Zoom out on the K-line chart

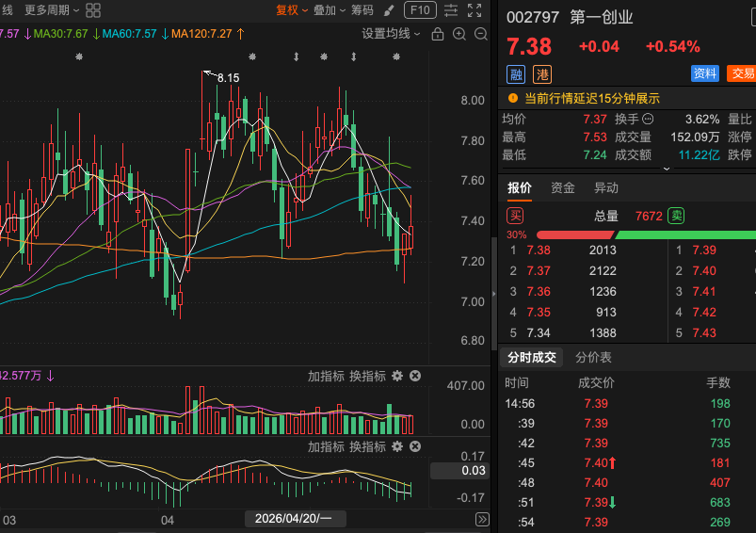(x=481, y=34)
